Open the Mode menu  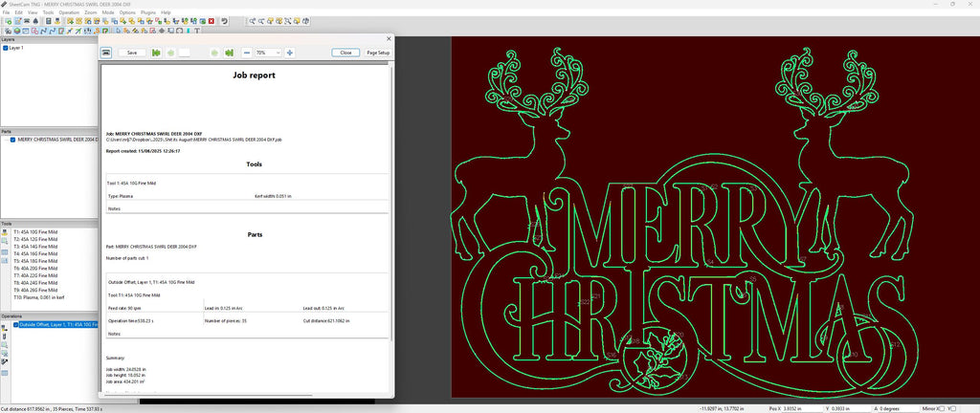pyautogui.click(x=108, y=12)
